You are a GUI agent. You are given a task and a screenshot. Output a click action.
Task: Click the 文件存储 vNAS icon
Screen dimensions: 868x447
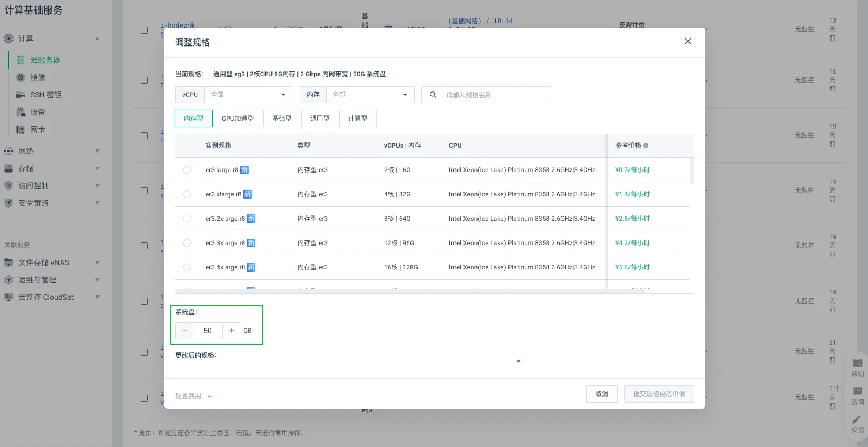[x=9, y=262]
